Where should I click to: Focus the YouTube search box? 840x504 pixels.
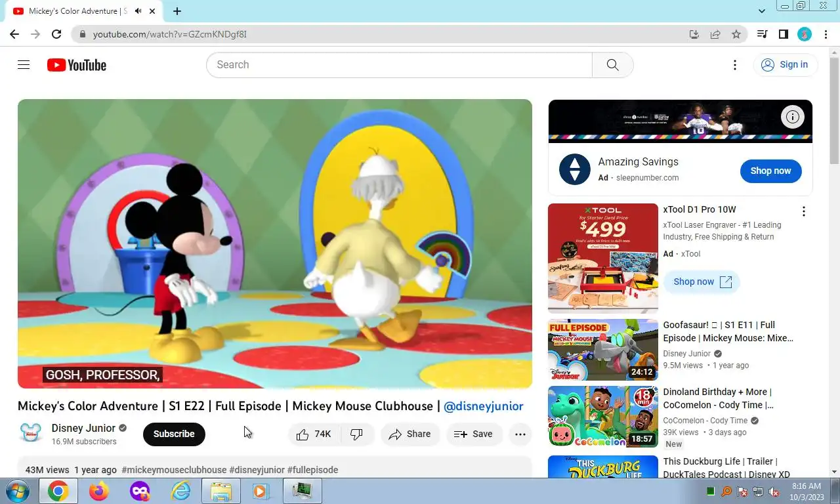(399, 65)
